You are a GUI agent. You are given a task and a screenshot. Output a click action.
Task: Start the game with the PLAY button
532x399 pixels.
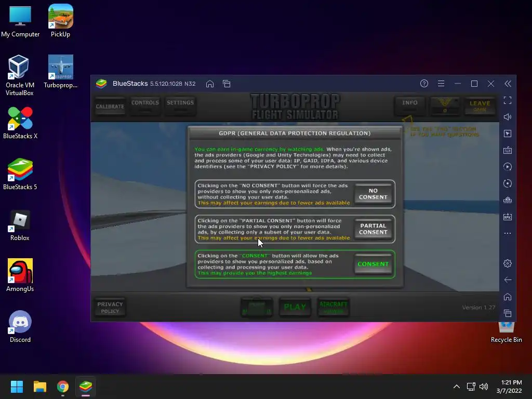click(x=295, y=307)
